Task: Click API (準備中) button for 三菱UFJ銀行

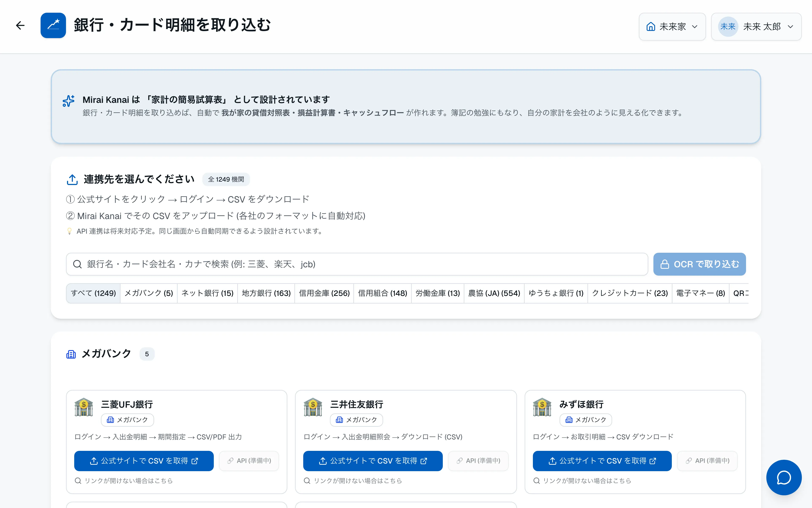Action: click(x=249, y=461)
